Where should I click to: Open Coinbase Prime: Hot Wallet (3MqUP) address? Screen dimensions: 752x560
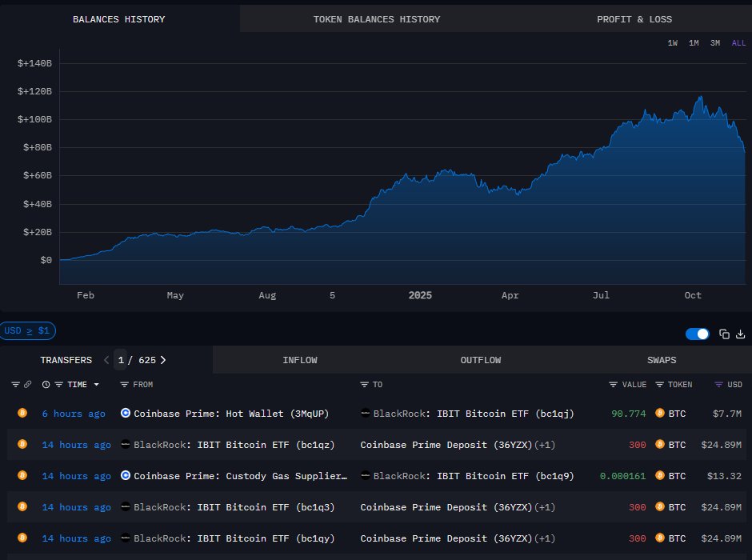(230, 414)
